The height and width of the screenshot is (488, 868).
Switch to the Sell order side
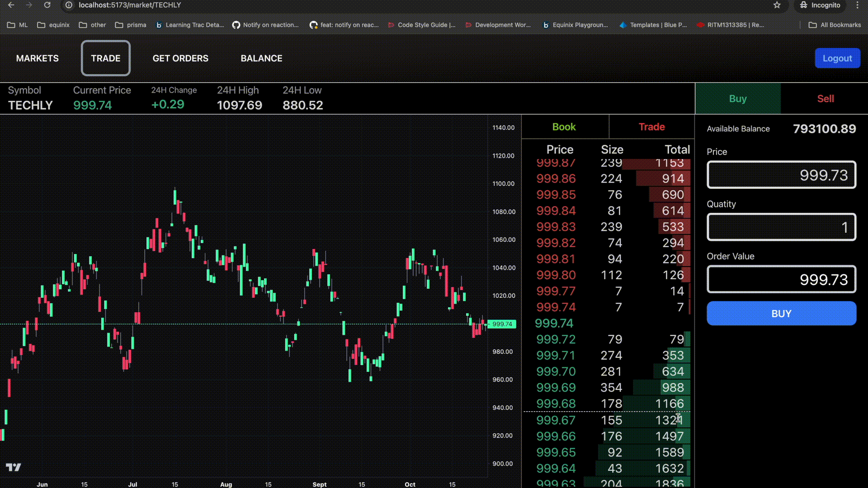pos(825,99)
